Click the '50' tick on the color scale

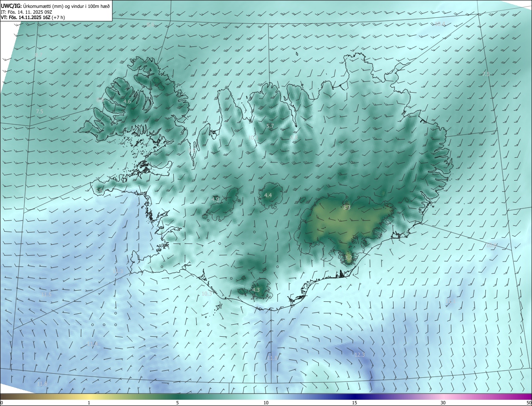529,403
